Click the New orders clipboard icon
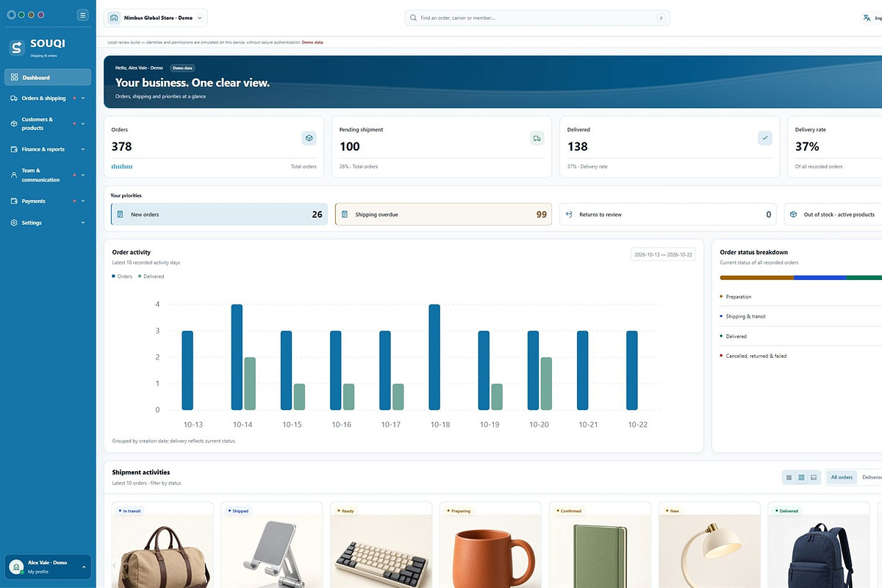Image resolution: width=882 pixels, height=588 pixels. click(121, 215)
